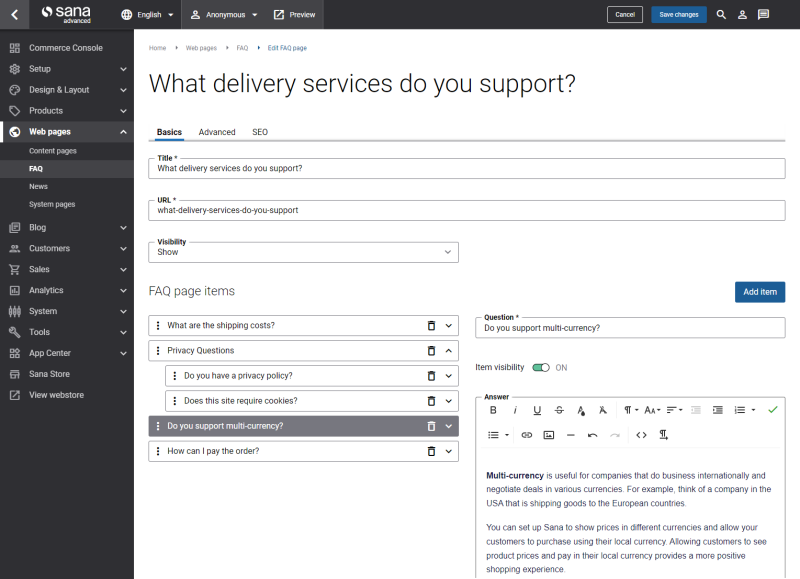
Task: Delete the 'How can I pay the order?' item
Action: coord(431,451)
